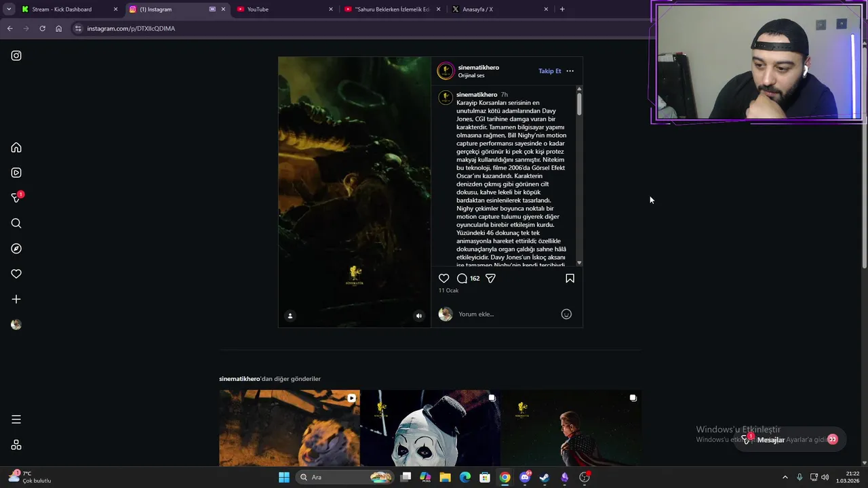The width and height of the screenshot is (868, 488).
Task: Open Steam from the taskbar
Action: [545, 477]
